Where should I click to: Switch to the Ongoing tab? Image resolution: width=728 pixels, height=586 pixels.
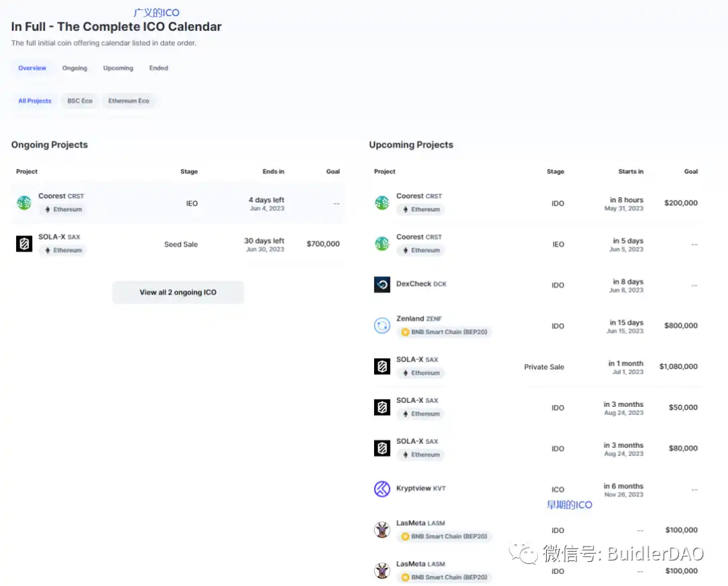74,67
